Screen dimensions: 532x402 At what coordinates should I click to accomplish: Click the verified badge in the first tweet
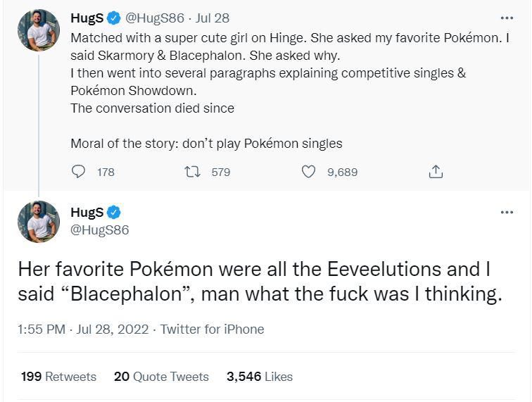point(114,18)
